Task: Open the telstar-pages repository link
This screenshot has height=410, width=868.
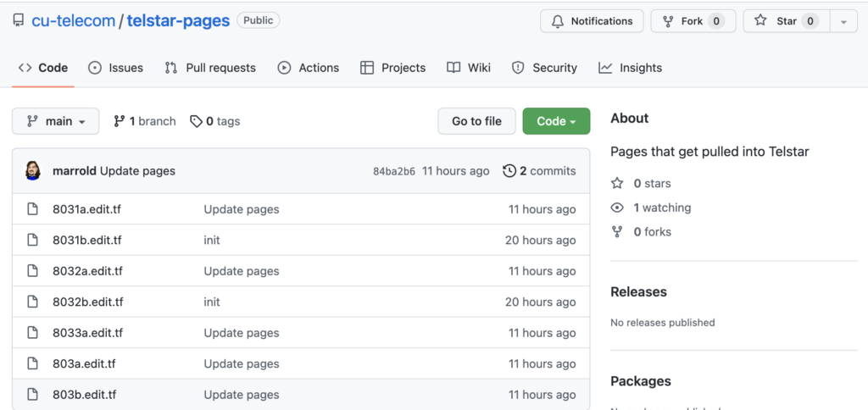Action: click(178, 21)
